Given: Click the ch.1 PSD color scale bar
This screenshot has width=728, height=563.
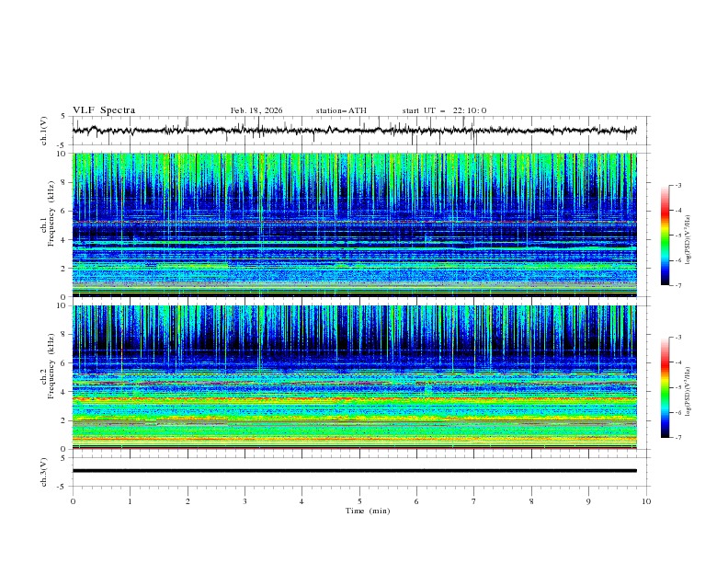Looking at the screenshot, I should [665, 236].
